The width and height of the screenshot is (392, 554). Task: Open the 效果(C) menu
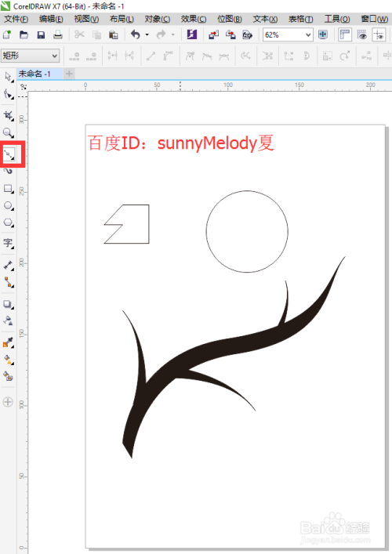194,19
